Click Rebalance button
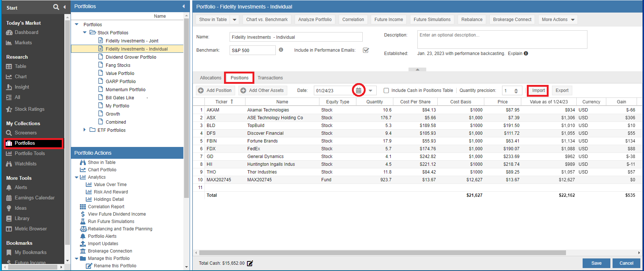 [x=472, y=20]
